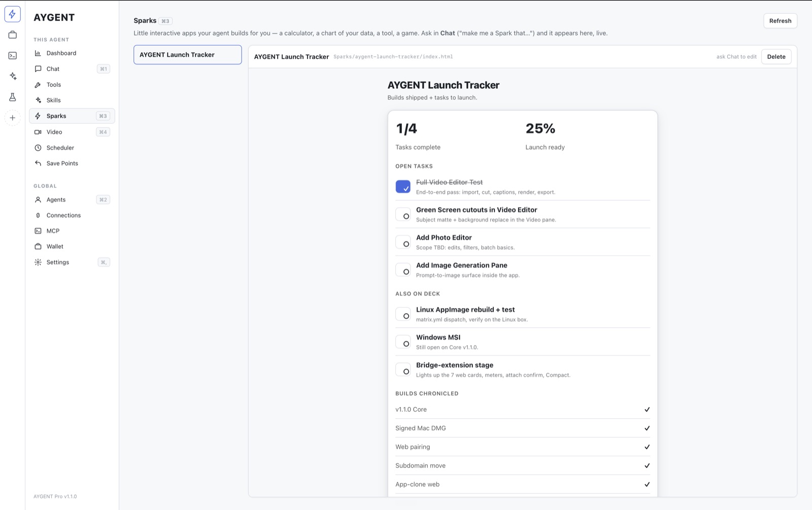Viewport: 812px width, 510px height.
Task: Click the Sparks/aygent-launch-tracker/index.html path
Action: coord(393,57)
